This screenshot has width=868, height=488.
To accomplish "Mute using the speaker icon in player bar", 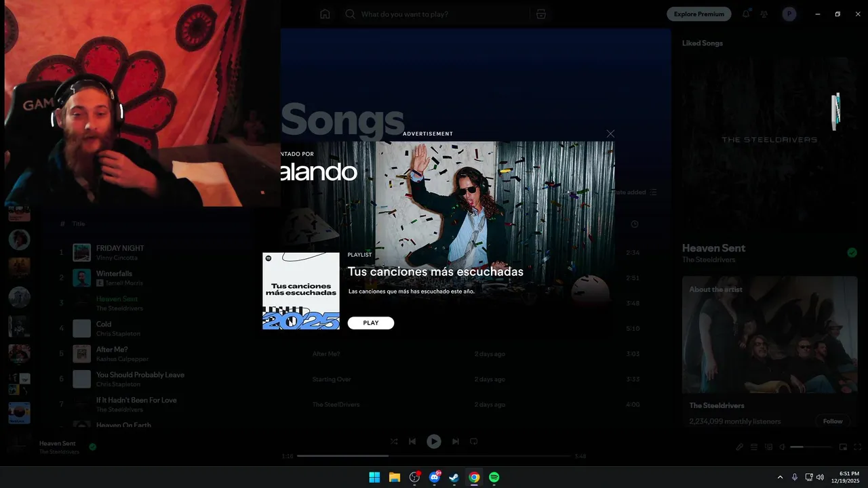I will pyautogui.click(x=782, y=447).
